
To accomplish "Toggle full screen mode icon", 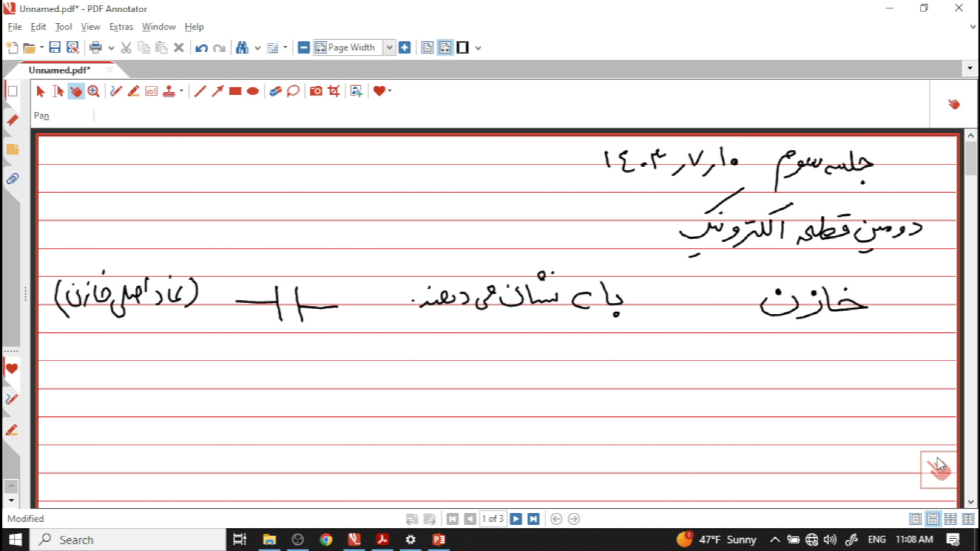I will [462, 47].
